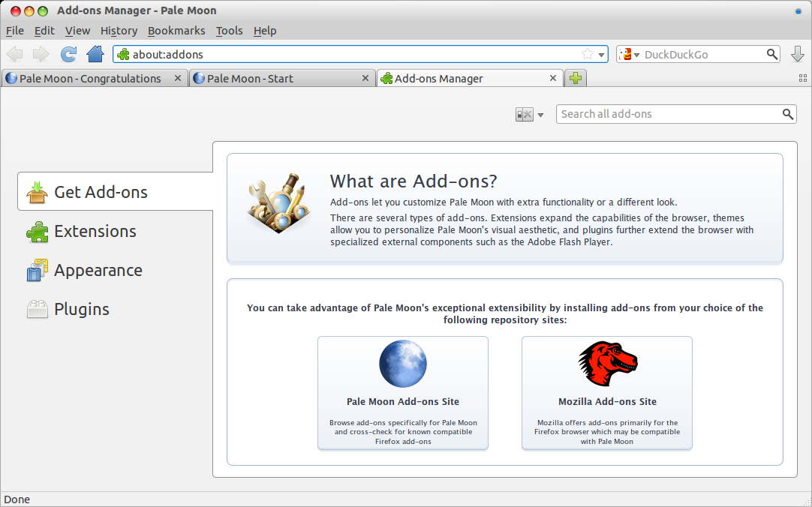Viewport: 812px width, 507px height.
Task: Reload the current page
Action: point(68,54)
